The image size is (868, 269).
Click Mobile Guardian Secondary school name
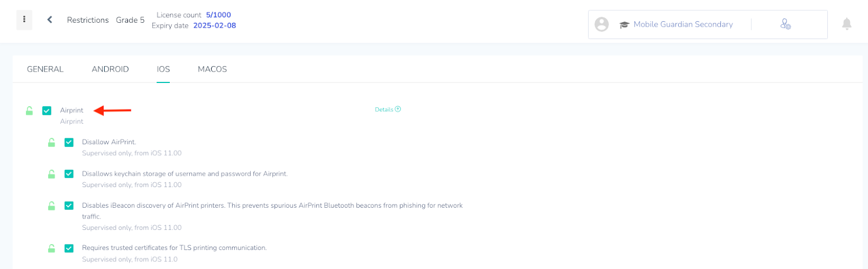(683, 24)
